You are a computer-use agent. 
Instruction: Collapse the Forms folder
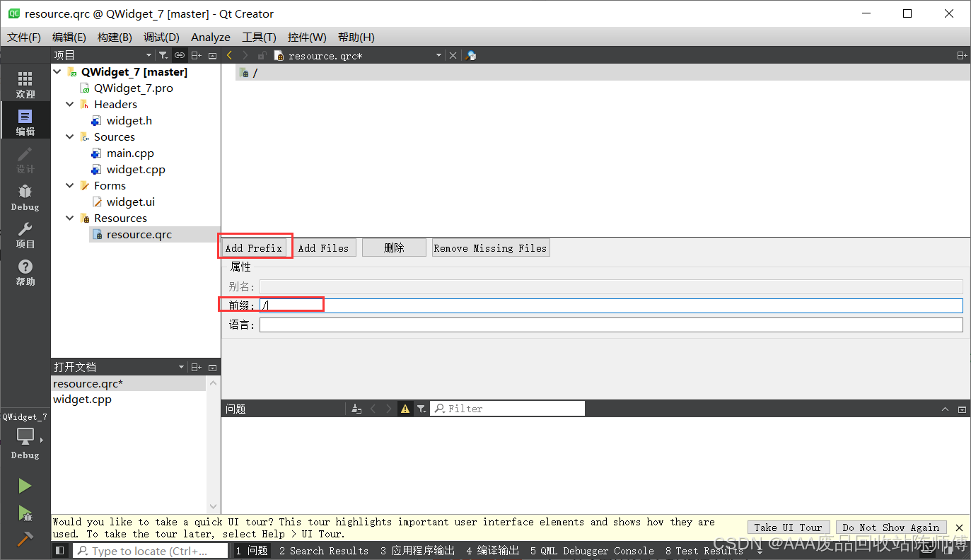pos(70,186)
